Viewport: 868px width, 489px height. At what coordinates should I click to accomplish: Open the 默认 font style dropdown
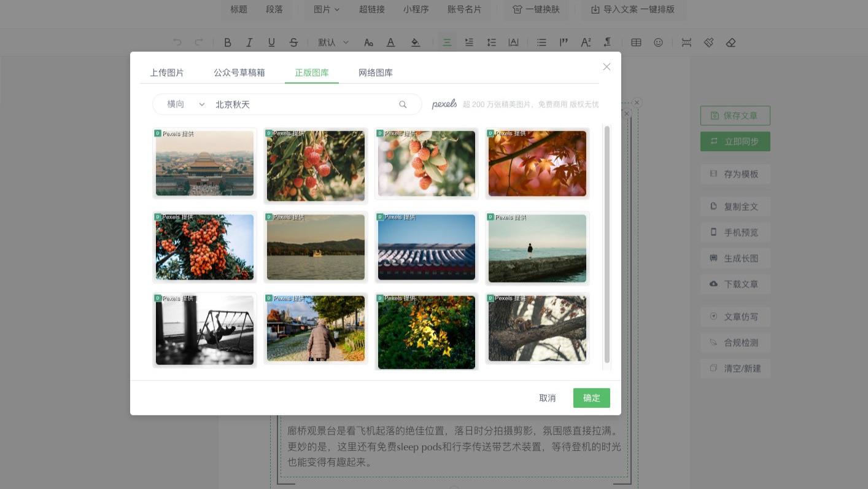(x=332, y=42)
